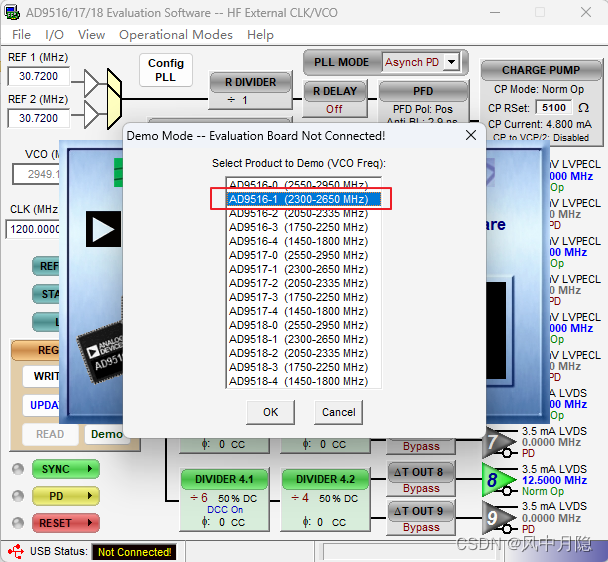This screenshot has height=562, width=608.
Task: Select AD9516-2 (2050-2335 MHz) in list
Action: tap(304, 213)
